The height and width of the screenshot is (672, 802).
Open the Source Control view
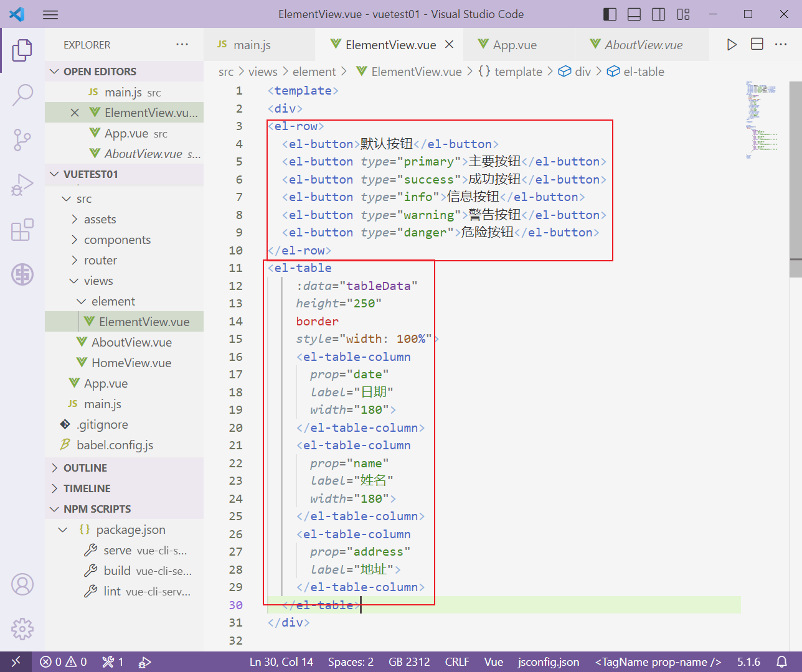22,140
